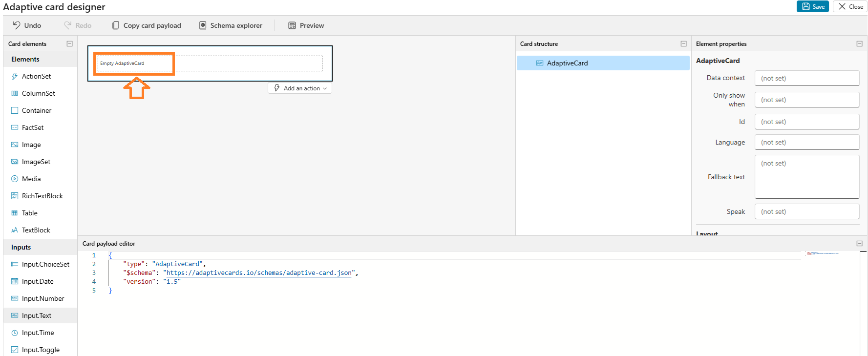Collapse the Card payload editor panel
Screen dimensions: 868x356
point(859,243)
